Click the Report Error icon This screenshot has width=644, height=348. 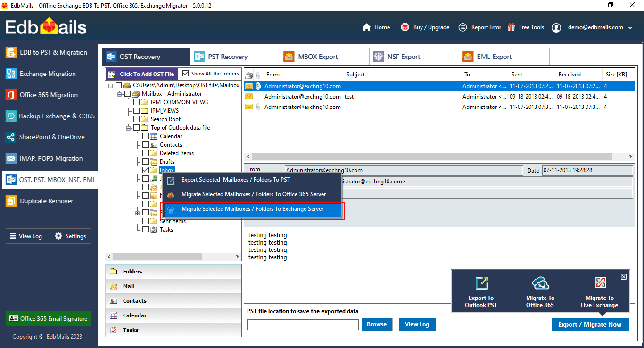(x=463, y=27)
